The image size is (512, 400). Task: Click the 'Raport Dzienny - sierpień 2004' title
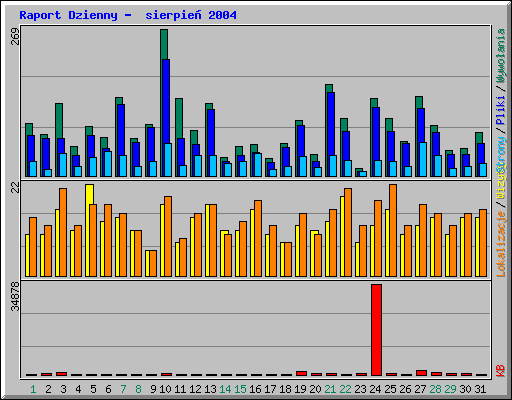coord(128,15)
